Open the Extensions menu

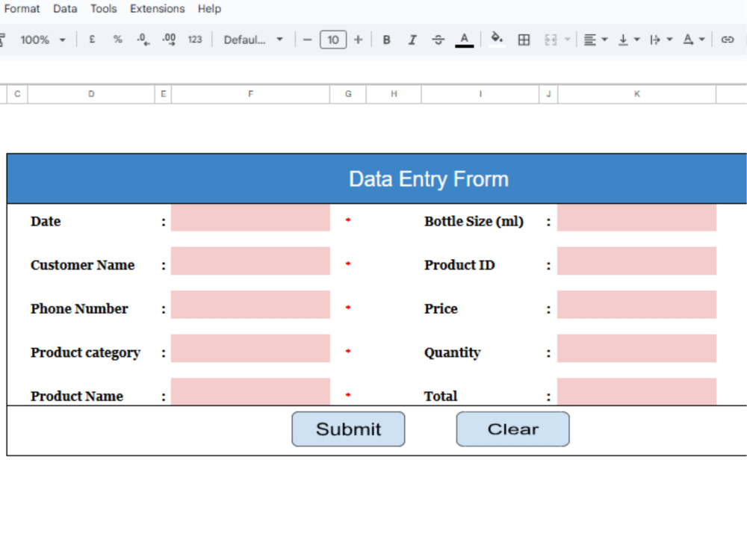coord(157,8)
